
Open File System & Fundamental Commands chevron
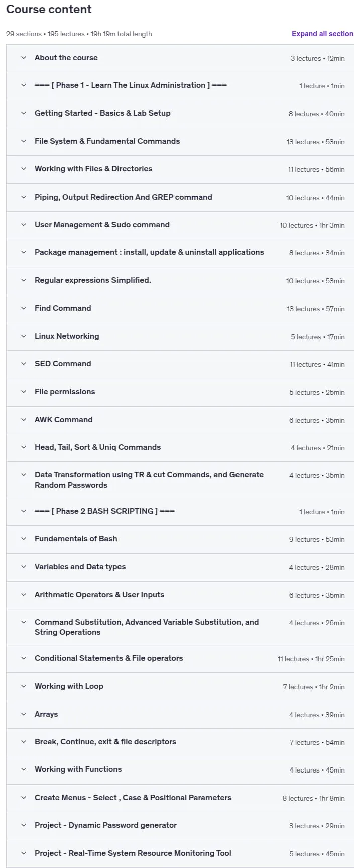pos(23,141)
